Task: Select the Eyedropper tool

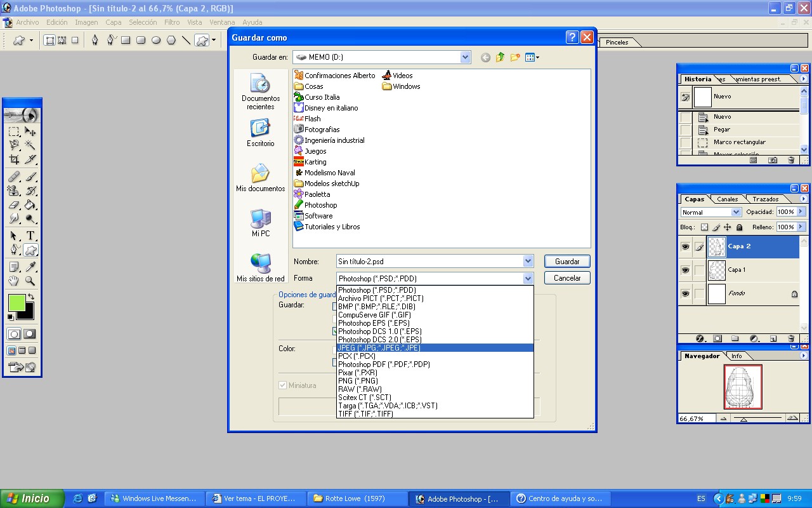Action: coord(30,267)
